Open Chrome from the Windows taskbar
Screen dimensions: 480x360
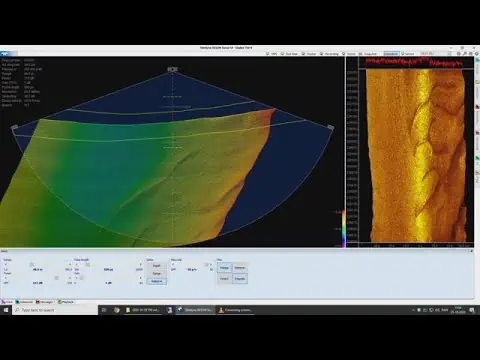[117, 310]
